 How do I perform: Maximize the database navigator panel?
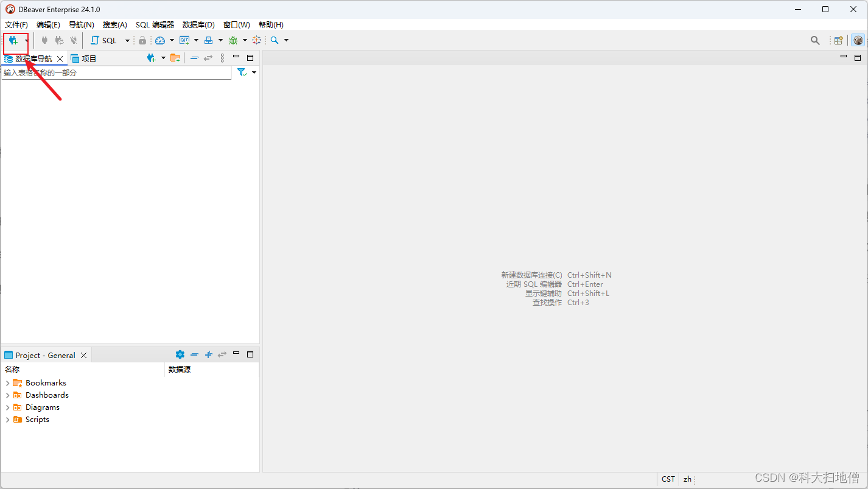250,58
